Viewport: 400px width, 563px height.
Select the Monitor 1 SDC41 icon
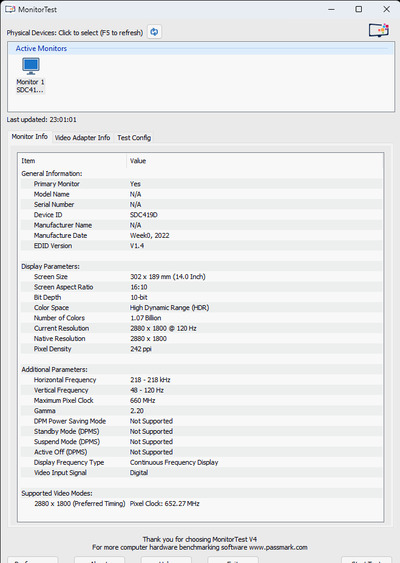(x=31, y=75)
